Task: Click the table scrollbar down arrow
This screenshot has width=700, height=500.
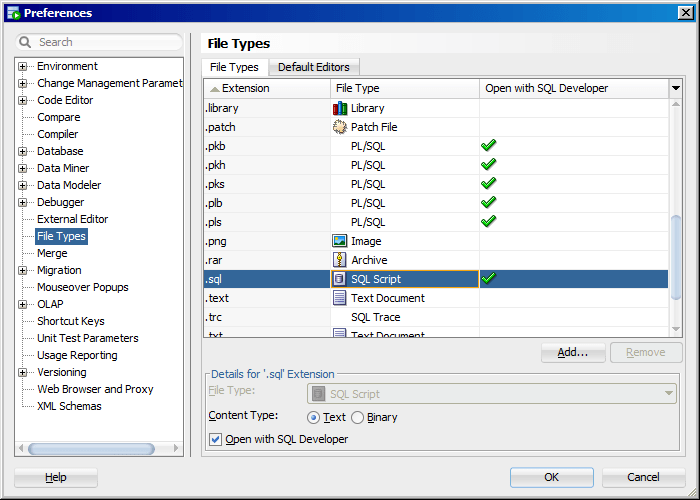Action: point(676,329)
